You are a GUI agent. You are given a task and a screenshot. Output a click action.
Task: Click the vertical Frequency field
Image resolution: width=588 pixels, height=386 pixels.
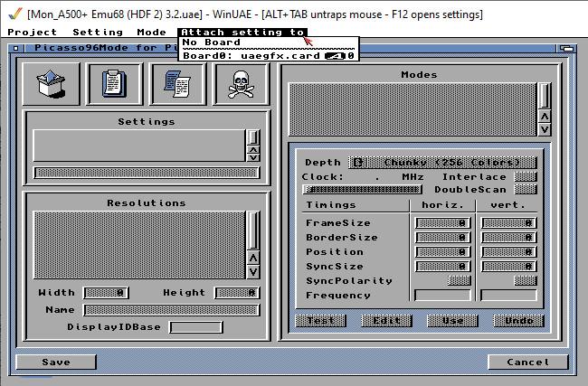coord(509,295)
